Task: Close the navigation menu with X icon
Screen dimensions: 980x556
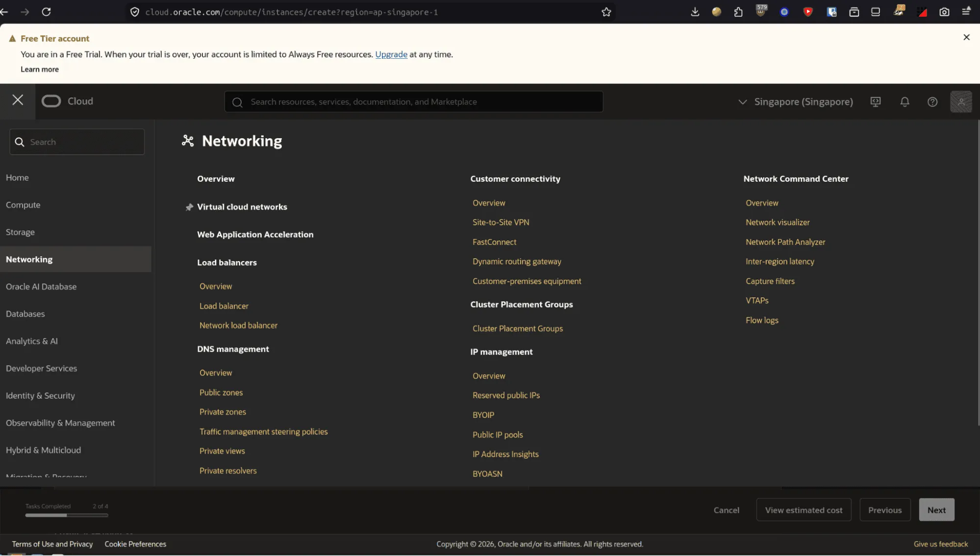Action: tap(18, 100)
